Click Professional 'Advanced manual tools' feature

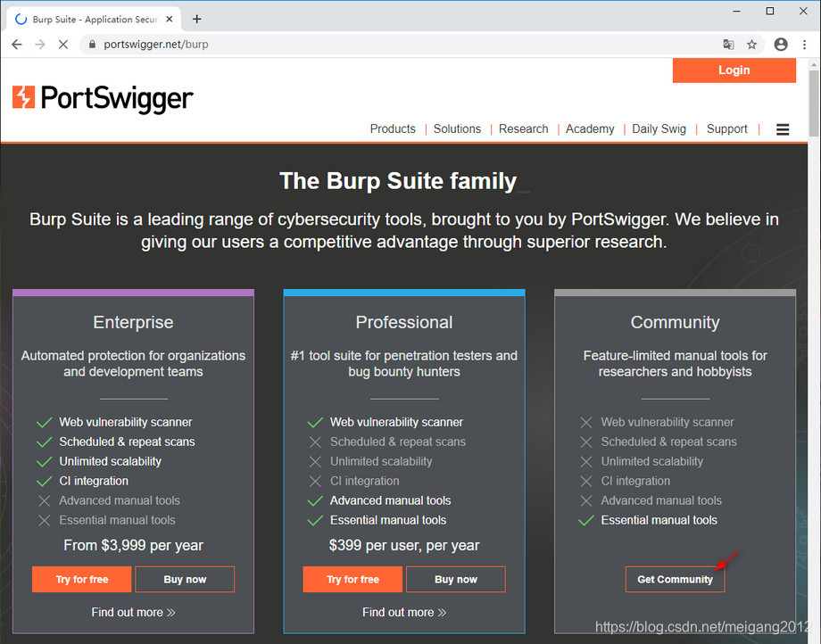point(390,500)
